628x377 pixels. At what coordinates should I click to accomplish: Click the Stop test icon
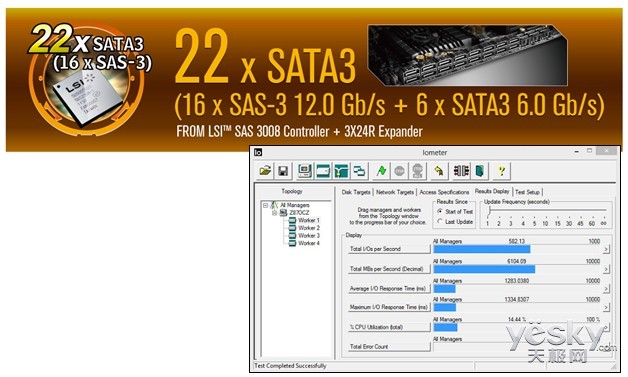click(x=399, y=171)
